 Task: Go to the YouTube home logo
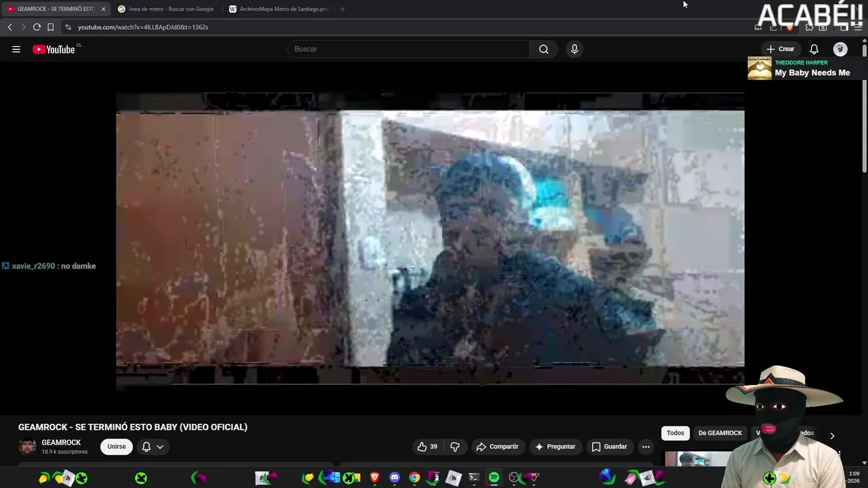54,49
